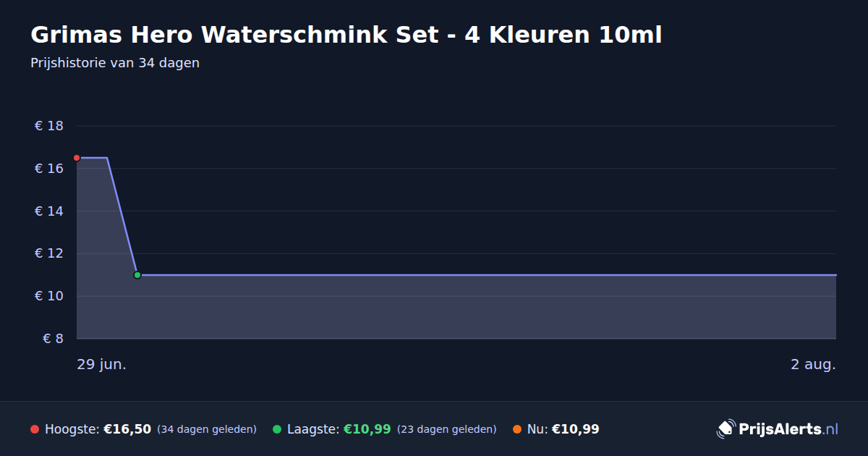
Task: Click the highest price value €16,50
Action: pos(127,429)
